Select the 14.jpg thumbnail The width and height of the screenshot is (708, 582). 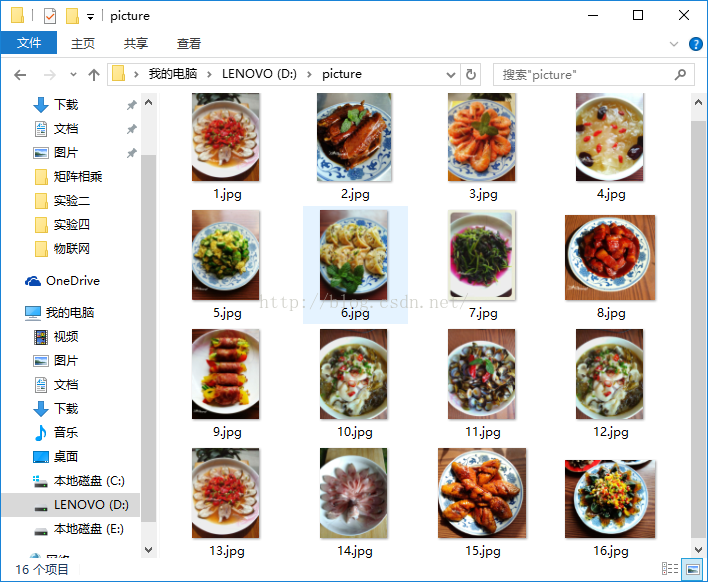tap(354, 493)
